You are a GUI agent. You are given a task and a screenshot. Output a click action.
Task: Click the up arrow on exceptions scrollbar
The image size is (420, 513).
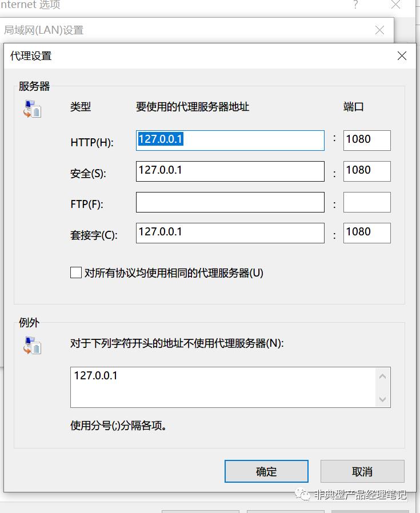[x=383, y=375]
